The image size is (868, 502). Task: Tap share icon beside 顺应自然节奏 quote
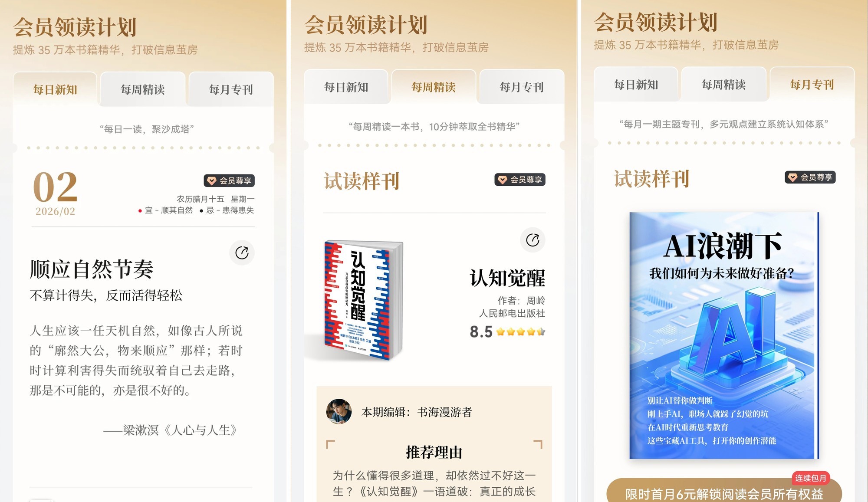pyautogui.click(x=242, y=253)
